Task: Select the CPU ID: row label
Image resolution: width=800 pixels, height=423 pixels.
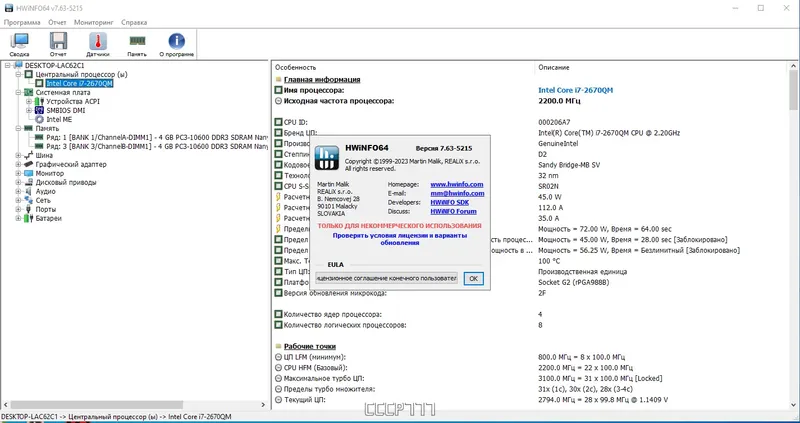Action: pyautogui.click(x=296, y=122)
